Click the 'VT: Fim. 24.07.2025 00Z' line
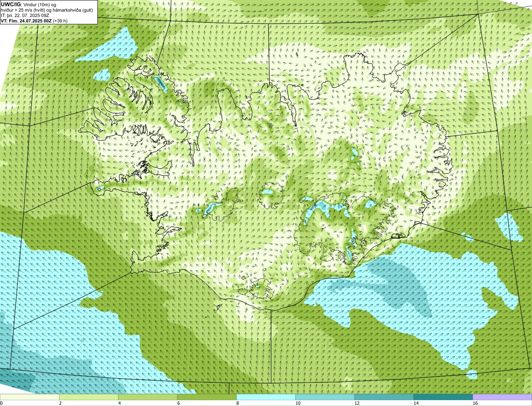 [x=26, y=21]
